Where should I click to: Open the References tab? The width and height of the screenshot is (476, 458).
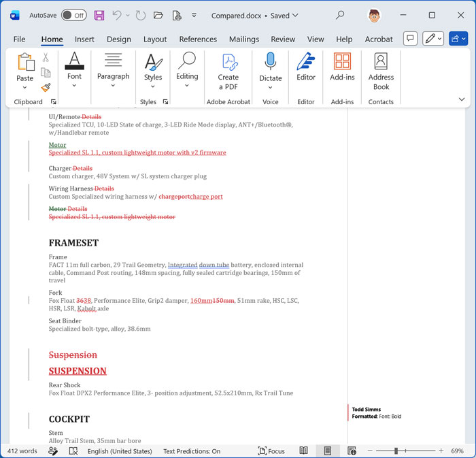198,39
